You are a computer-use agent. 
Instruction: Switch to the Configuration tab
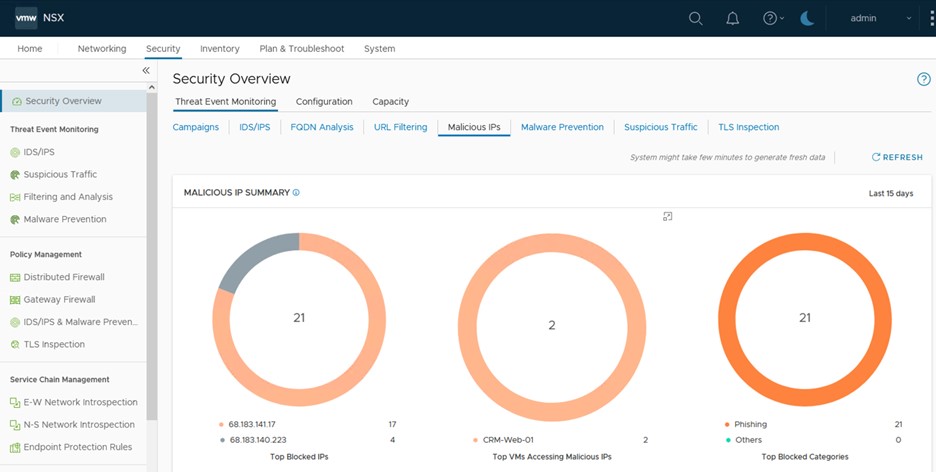[x=324, y=101]
